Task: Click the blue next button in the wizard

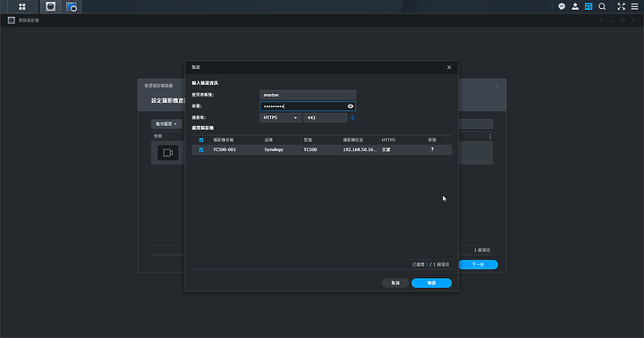Action: 478,265
